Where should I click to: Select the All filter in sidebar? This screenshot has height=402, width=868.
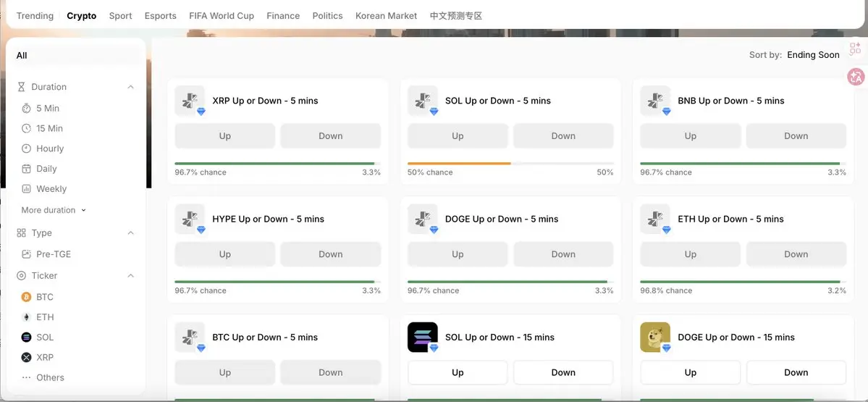(x=76, y=55)
